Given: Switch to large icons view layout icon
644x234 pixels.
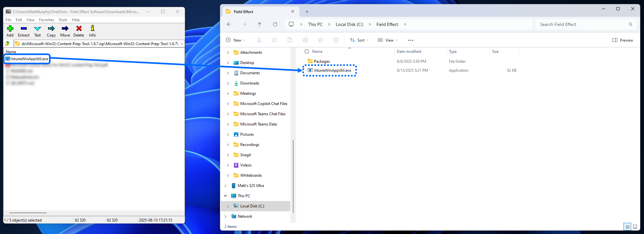Looking at the screenshot, I should click(x=635, y=227).
